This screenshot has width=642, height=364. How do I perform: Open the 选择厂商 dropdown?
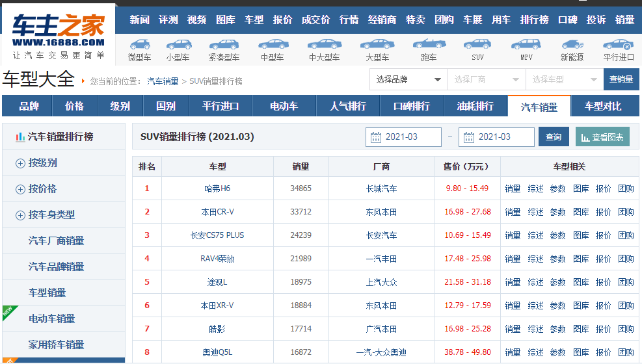pyautogui.click(x=487, y=79)
